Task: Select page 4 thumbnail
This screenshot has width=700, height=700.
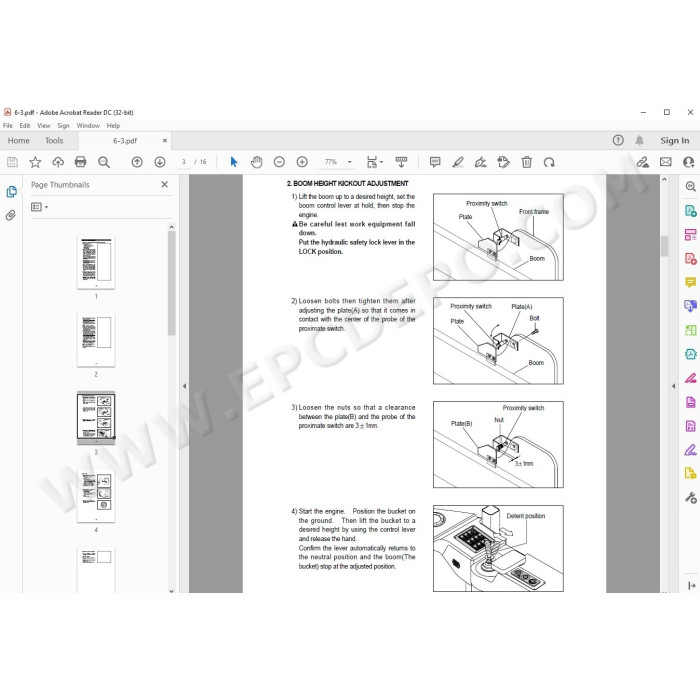Action: click(x=96, y=496)
